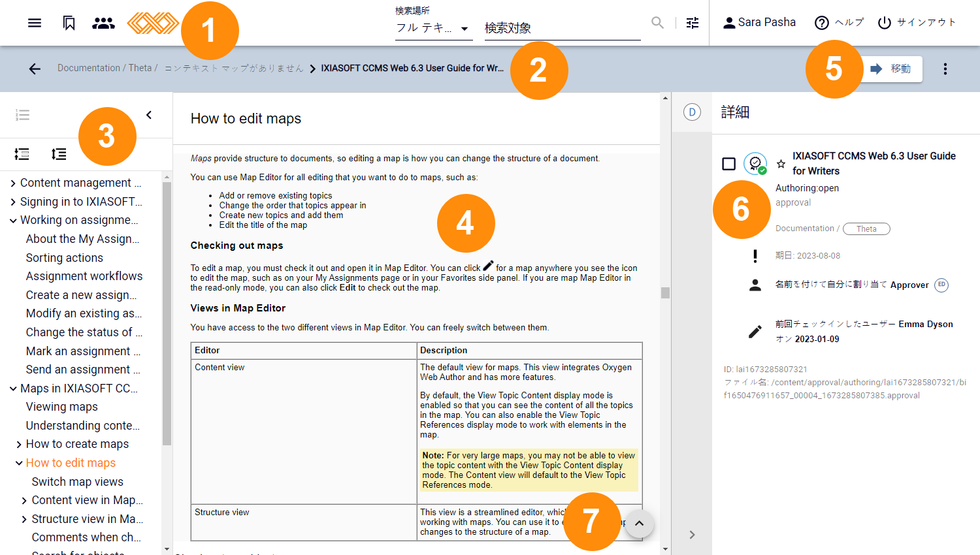Collapse the left navigation panel
The image size is (980, 555).
[x=149, y=115]
